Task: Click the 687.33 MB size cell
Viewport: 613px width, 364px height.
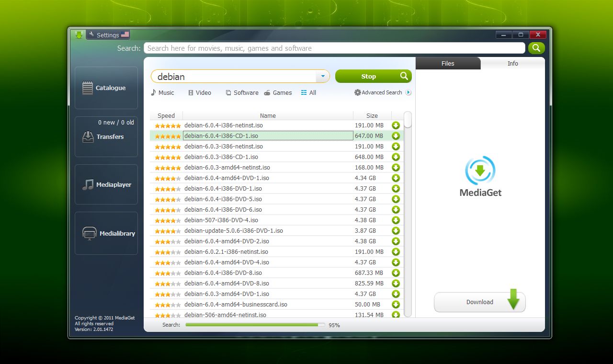Action: click(x=369, y=273)
